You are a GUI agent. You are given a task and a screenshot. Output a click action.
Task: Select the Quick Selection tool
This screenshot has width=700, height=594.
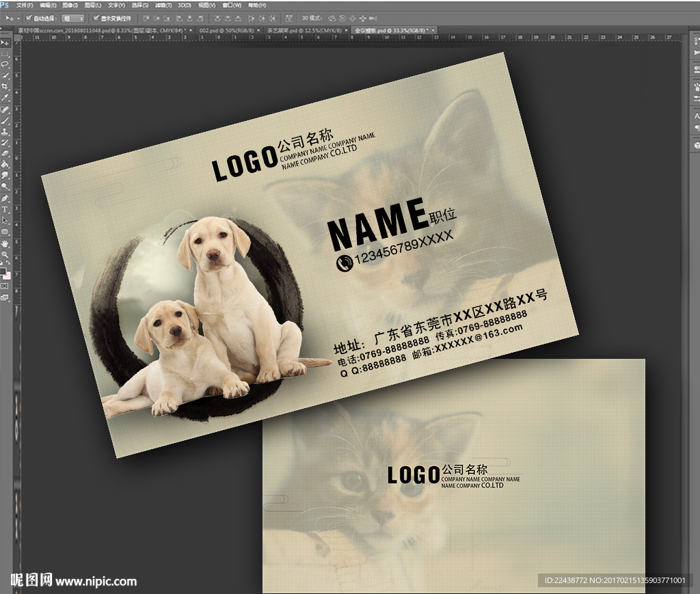pyautogui.click(x=5, y=75)
